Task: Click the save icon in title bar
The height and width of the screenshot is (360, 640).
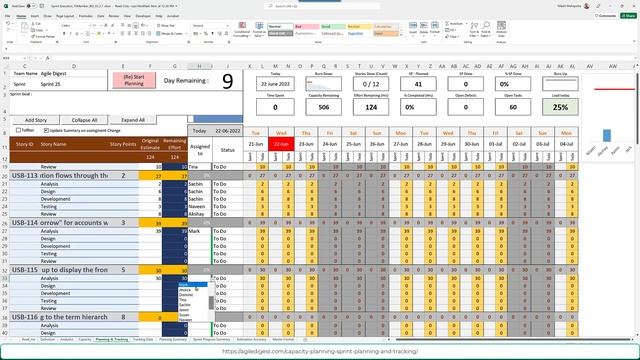Action: click(42, 6)
